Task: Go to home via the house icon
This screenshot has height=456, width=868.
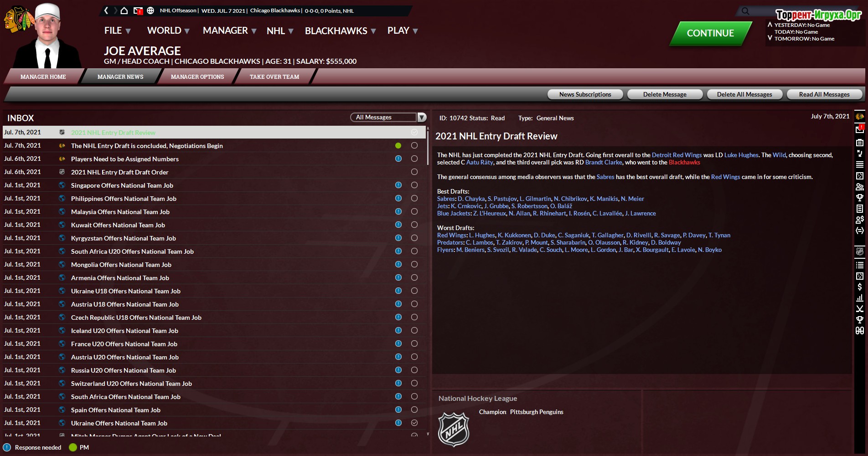Action: click(124, 10)
